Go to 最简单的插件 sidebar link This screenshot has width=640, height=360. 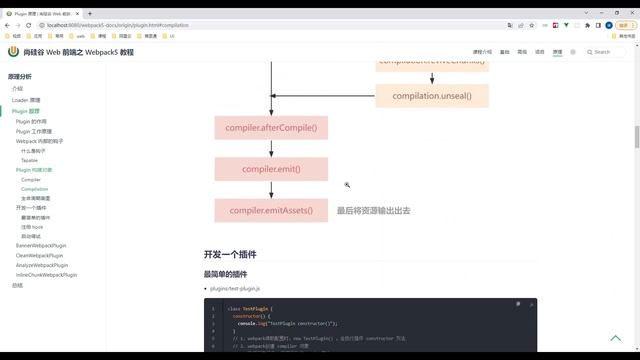[x=36, y=218]
